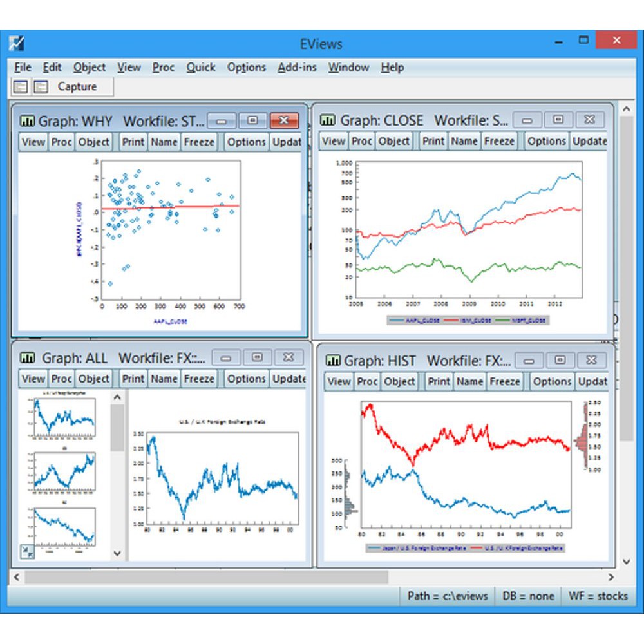Click Name in the Graph: ALL window
The width and height of the screenshot is (644, 644).
point(164,379)
